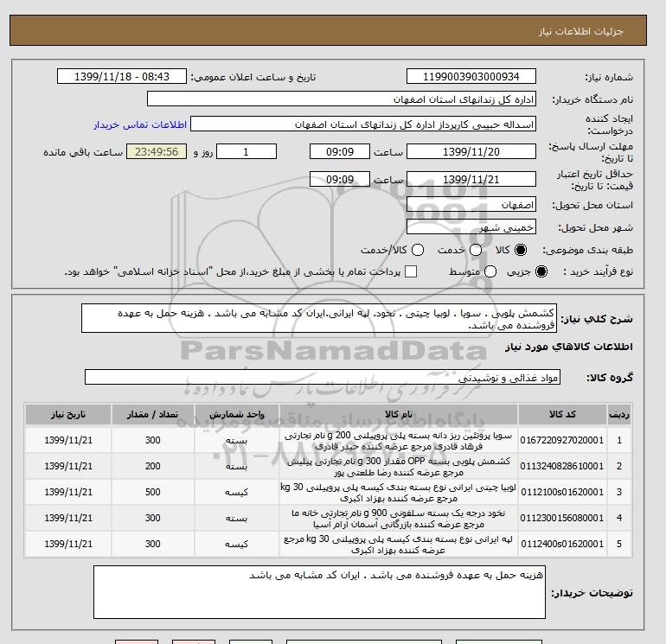Click the ردیف column header
This screenshot has width=666, height=644.
coord(618,414)
